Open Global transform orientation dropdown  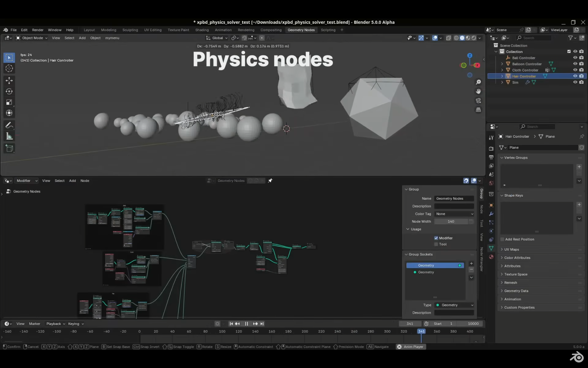tap(217, 38)
